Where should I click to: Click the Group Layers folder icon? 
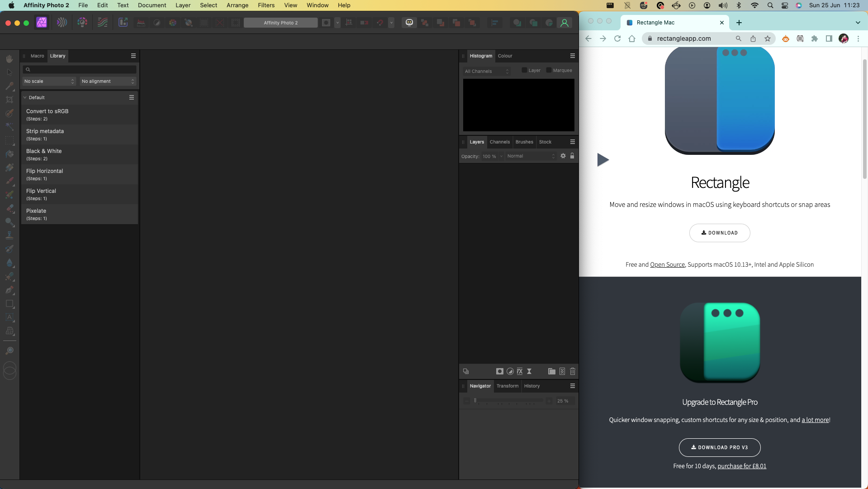tap(552, 371)
